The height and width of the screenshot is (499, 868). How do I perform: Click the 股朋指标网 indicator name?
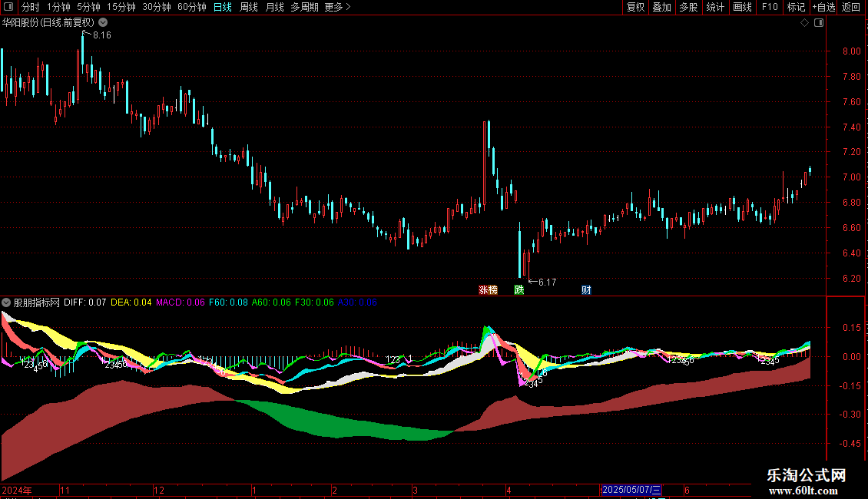(37, 302)
